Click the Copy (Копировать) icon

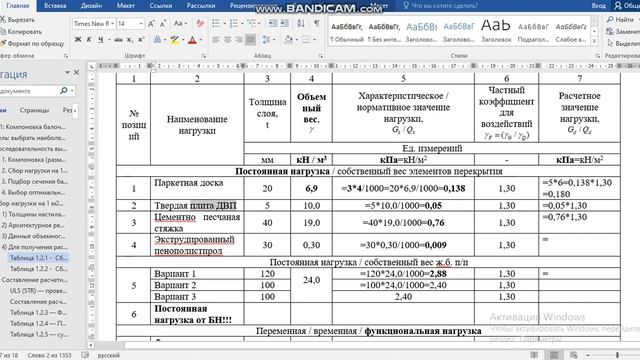(3, 31)
